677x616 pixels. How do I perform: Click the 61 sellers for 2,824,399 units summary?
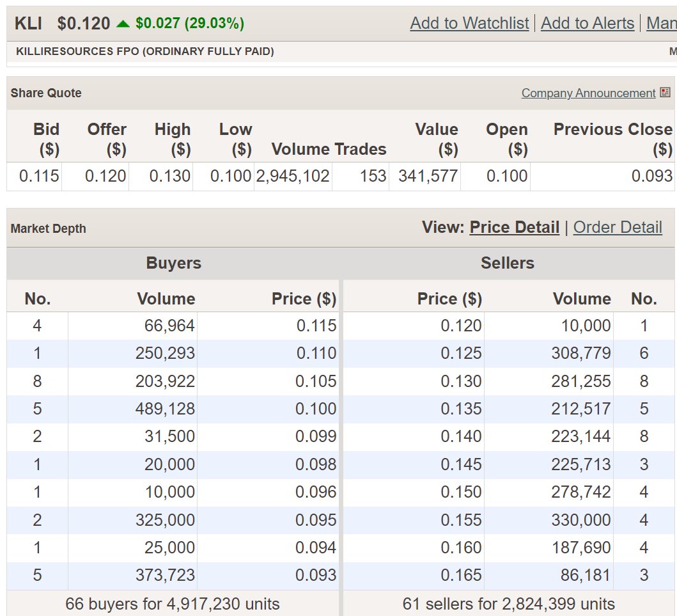tap(509, 604)
